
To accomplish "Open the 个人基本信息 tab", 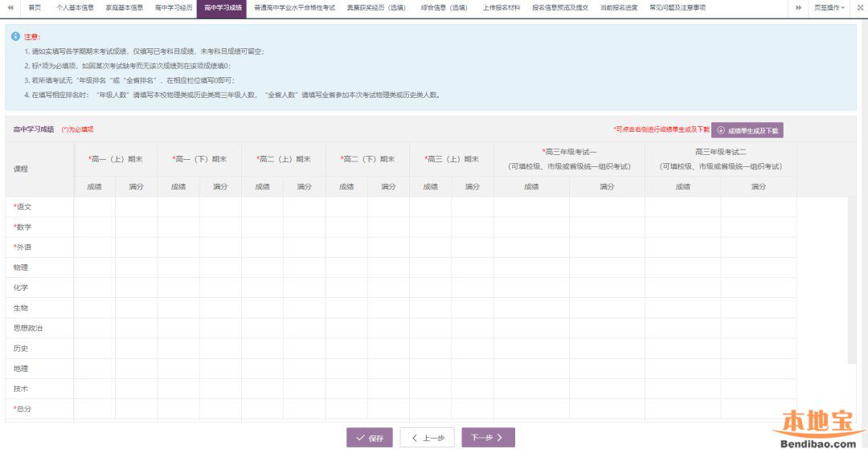I will pyautogui.click(x=75, y=7).
